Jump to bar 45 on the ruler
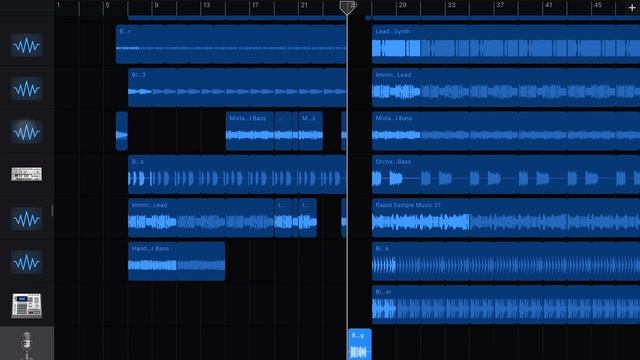 click(x=598, y=5)
